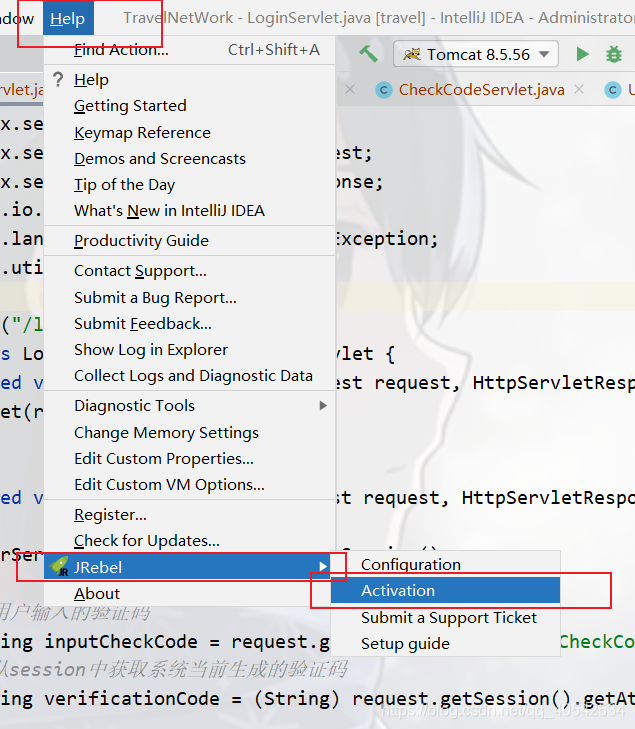This screenshot has height=729, width=635.
Task: Expand the Diagnostic Tools submenu arrow
Action: (x=323, y=406)
